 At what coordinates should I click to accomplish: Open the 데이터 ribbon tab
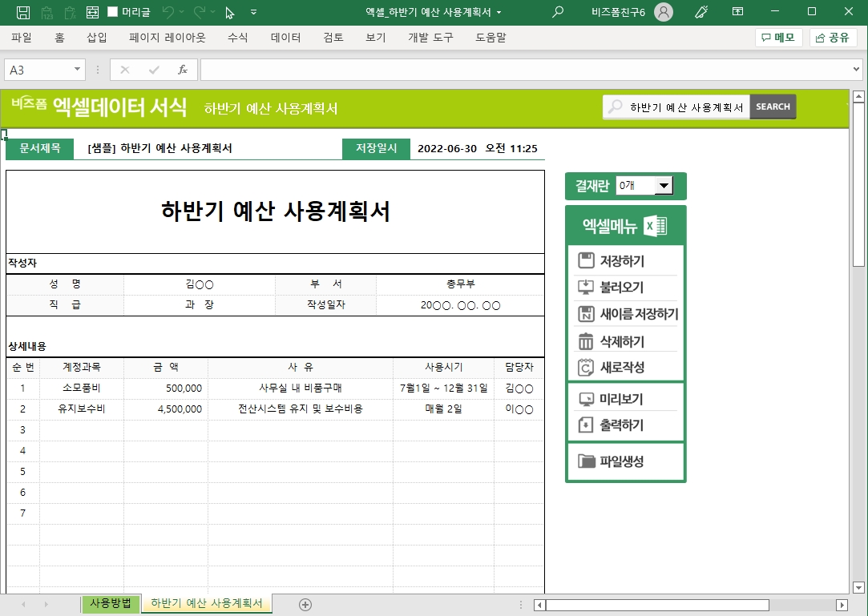pos(285,38)
